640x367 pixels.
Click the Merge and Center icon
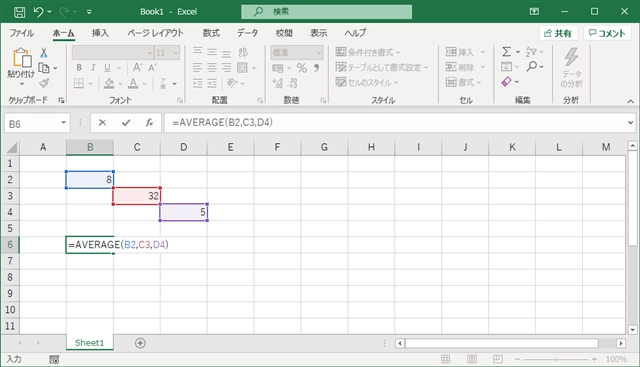[x=242, y=68]
